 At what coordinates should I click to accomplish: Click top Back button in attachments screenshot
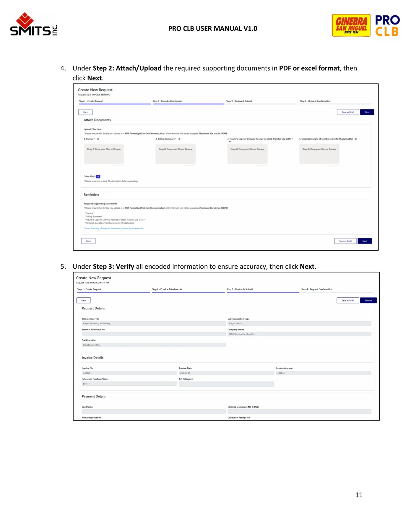click(85, 112)
